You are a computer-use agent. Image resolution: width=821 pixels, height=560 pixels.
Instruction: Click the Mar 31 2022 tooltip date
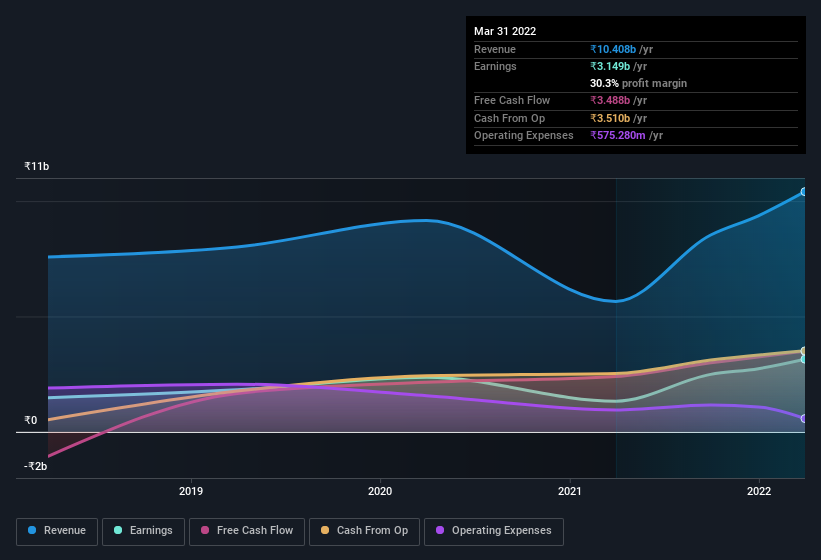tap(505, 31)
